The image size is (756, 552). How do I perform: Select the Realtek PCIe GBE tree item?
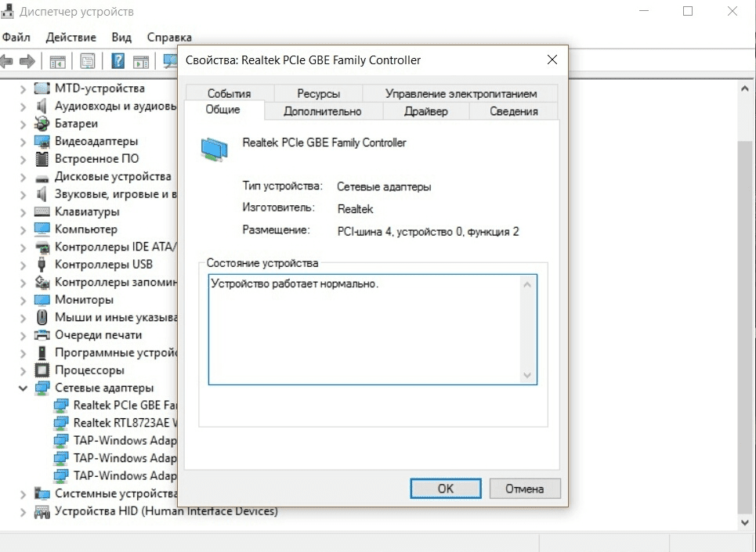pyautogui.click(x=115, y=406)
